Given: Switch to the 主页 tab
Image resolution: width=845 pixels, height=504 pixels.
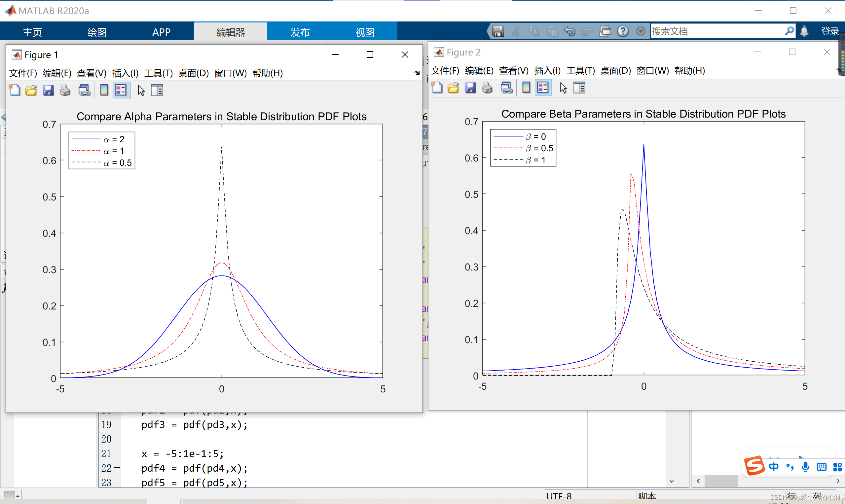Looking at the screenshot, I should tap(32, 32).
